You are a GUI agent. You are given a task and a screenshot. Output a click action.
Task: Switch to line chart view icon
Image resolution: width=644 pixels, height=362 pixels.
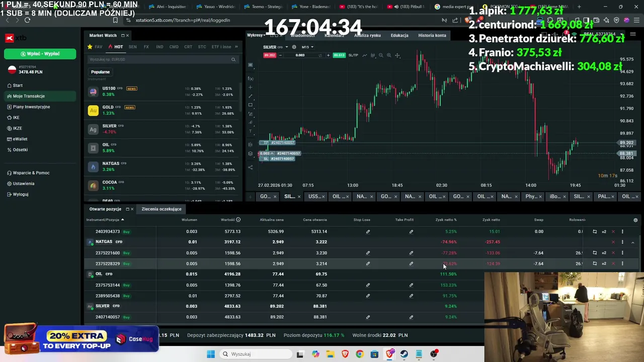coord(365,55)
